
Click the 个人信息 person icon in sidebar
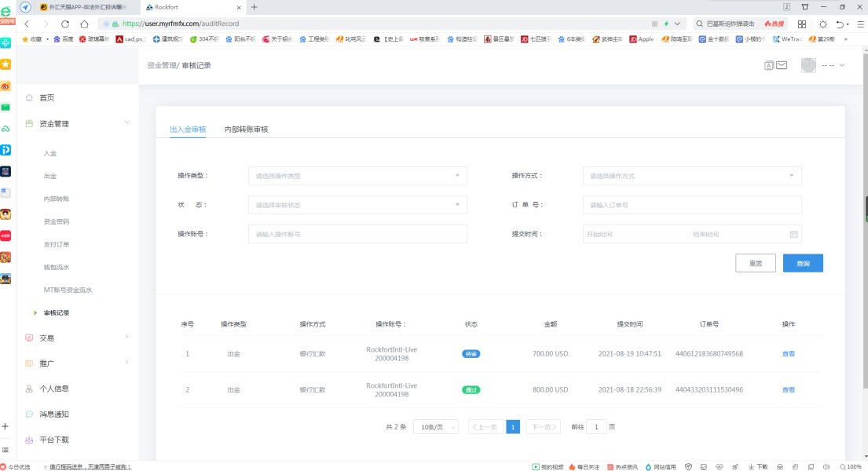coord(29,389)
